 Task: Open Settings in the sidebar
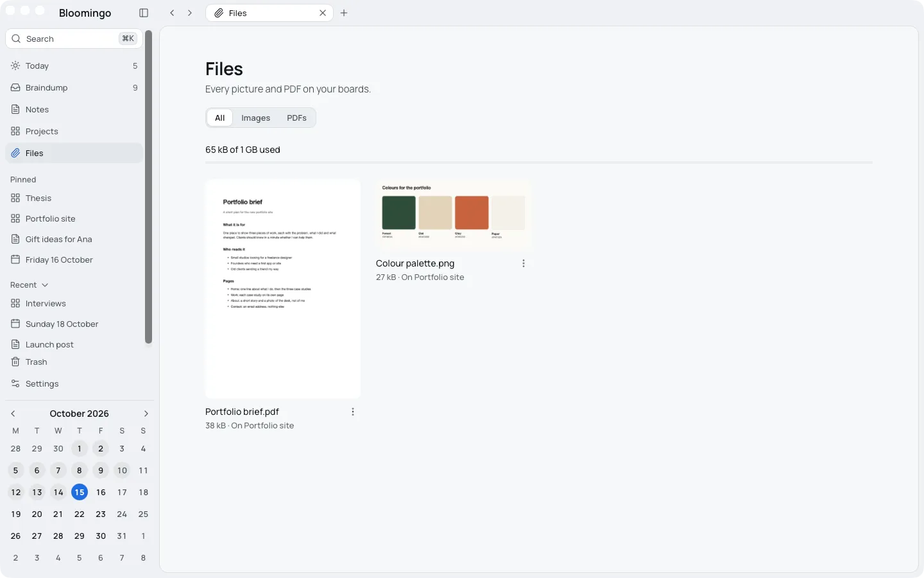[x=74, y=384]
